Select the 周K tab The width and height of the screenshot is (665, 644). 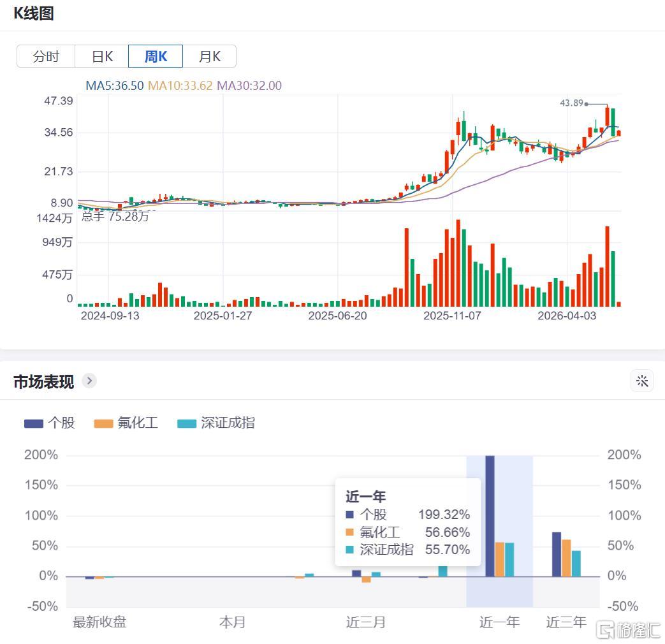(156, 56)
